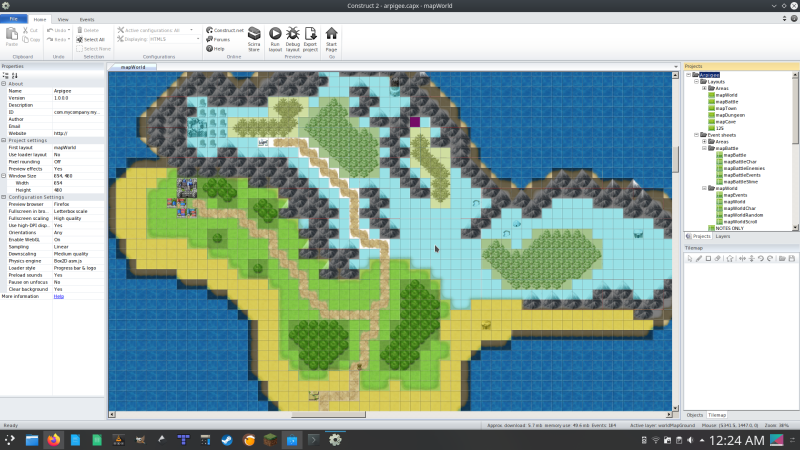
Task: Click Tilemap rotate counter-clockwise icon
Action: pos(761,259)
